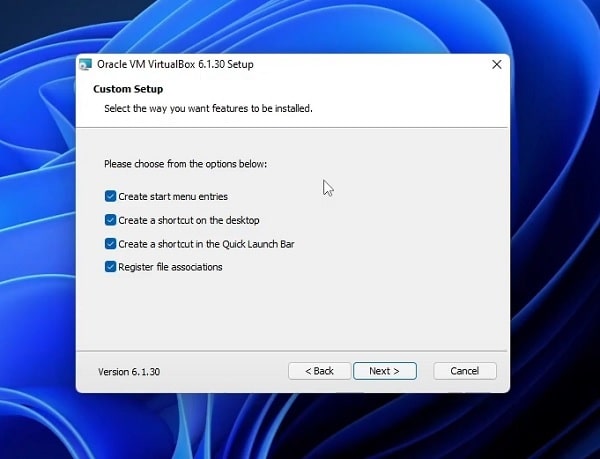Click 'Please choose from the options below' text
This screenshot has height=459, width=600.
(x=186, y=164)
